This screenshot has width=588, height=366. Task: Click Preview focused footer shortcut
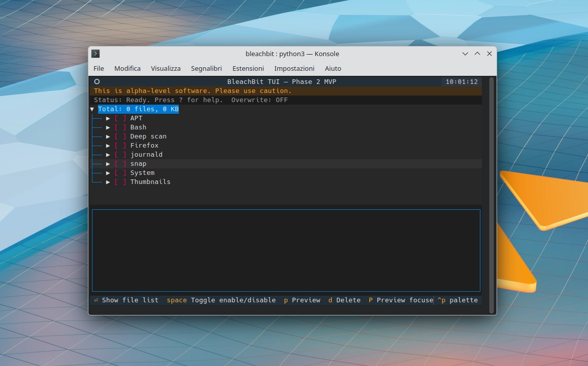tap(401, 300)
